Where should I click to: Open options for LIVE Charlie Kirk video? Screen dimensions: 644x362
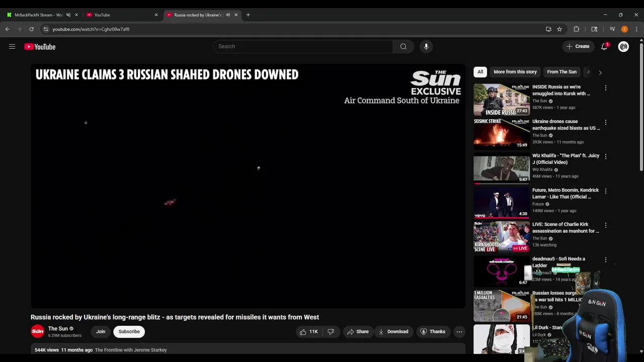click(x=606, y=225)
